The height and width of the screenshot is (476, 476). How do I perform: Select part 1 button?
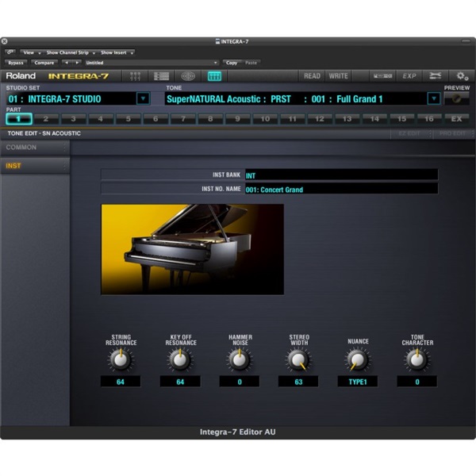19,119
